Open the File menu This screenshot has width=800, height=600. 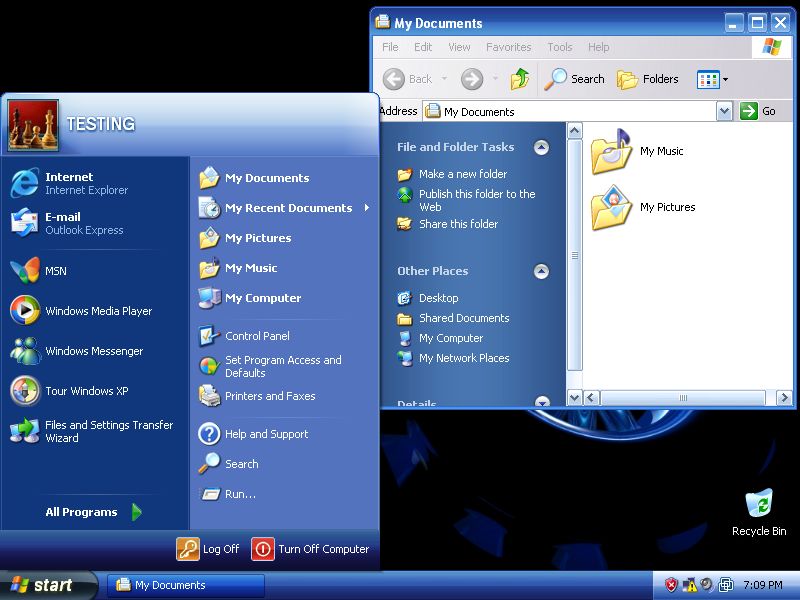390,47
